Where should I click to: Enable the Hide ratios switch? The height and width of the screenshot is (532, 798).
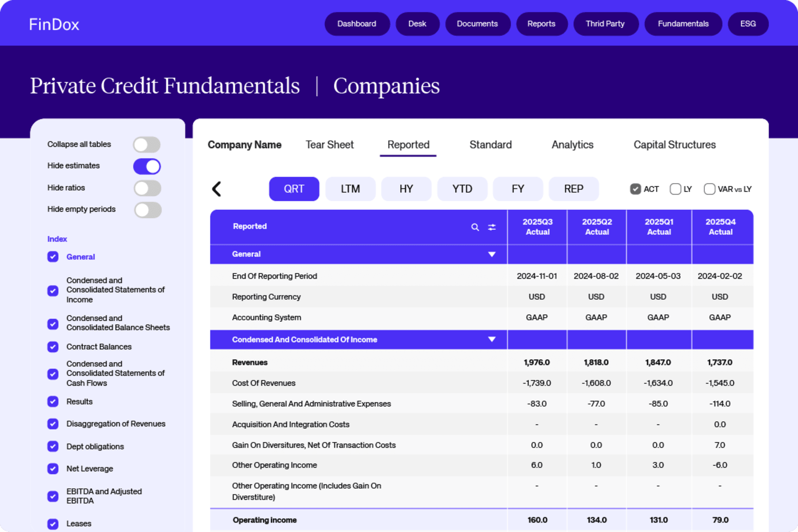[147, 188]
